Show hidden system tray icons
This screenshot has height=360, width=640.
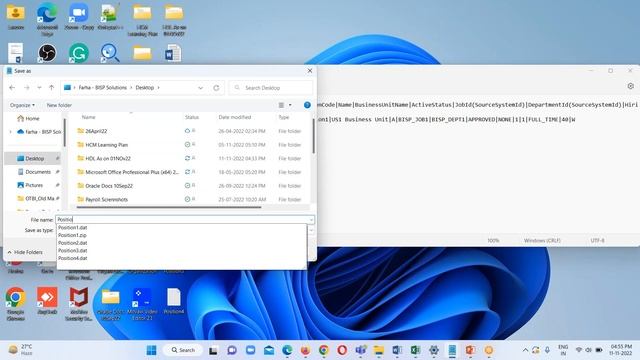point(525,350)
